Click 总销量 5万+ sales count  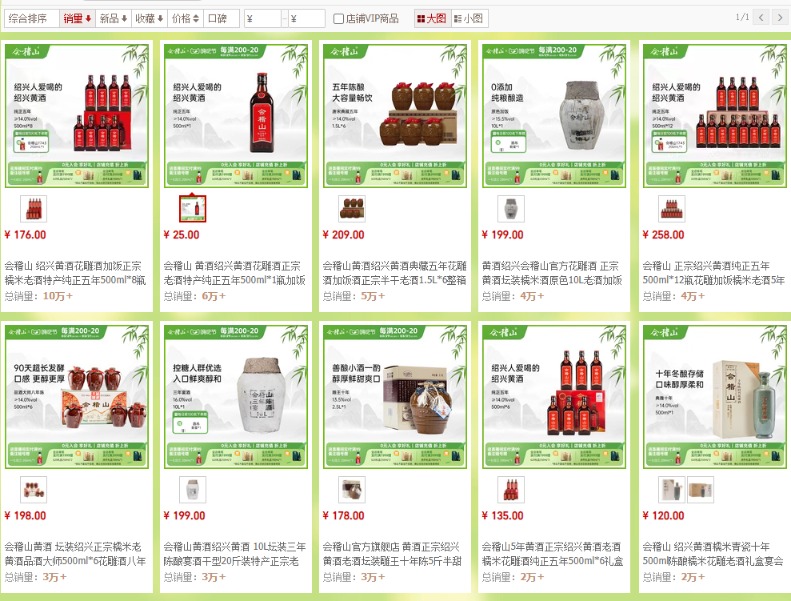point(354,296)
